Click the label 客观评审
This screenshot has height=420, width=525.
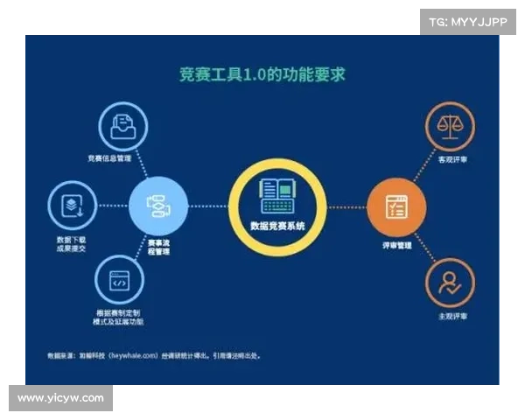coord(452,160)
